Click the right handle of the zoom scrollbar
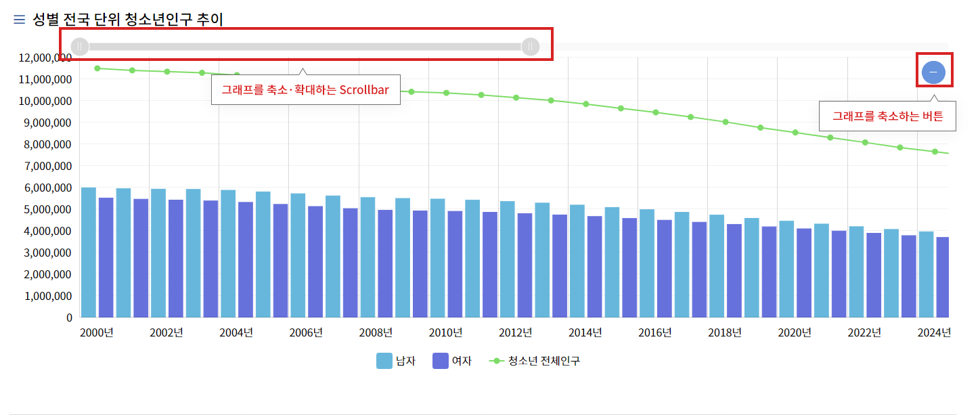This screenshot has height=415, width=980. click(x=529, y=46)
